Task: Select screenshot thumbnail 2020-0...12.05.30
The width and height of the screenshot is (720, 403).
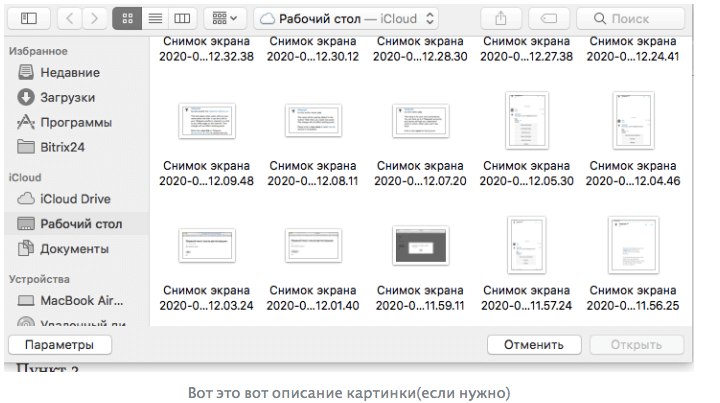Action: [527, 120]
